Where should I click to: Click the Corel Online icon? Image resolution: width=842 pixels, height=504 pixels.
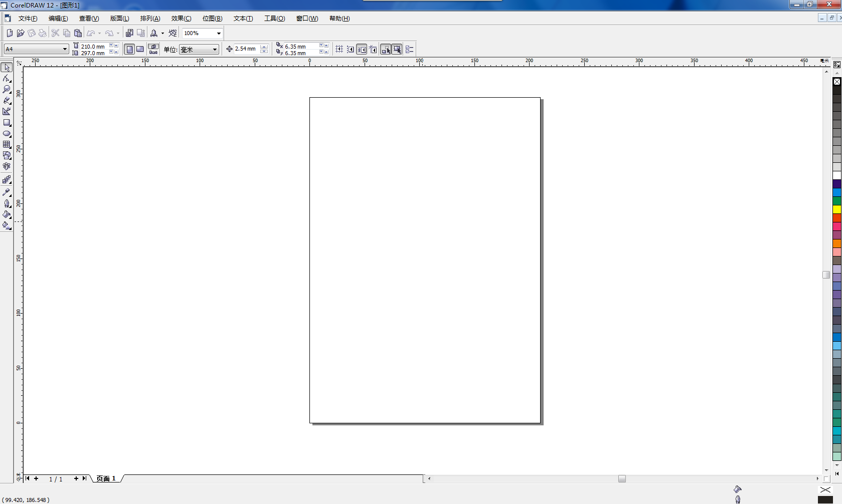[x=173, y=33]
